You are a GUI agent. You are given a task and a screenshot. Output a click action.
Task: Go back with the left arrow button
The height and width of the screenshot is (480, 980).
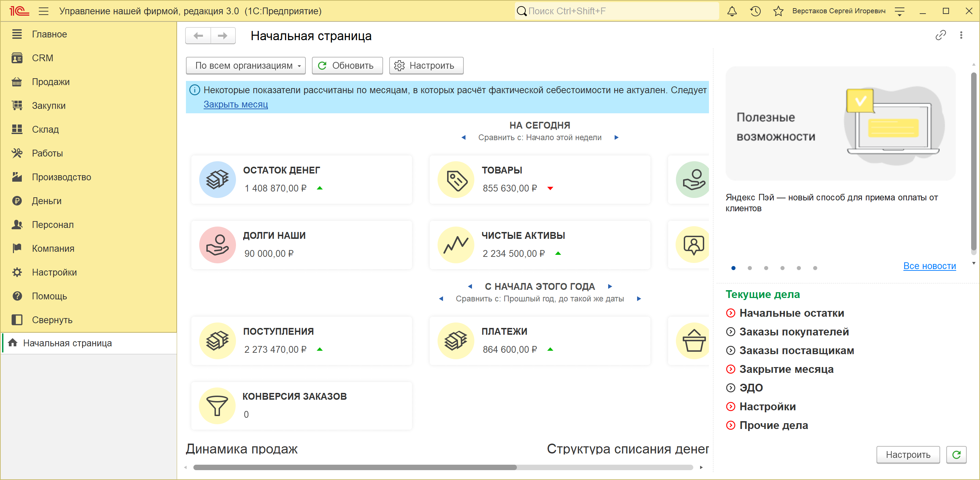point(198,36)
